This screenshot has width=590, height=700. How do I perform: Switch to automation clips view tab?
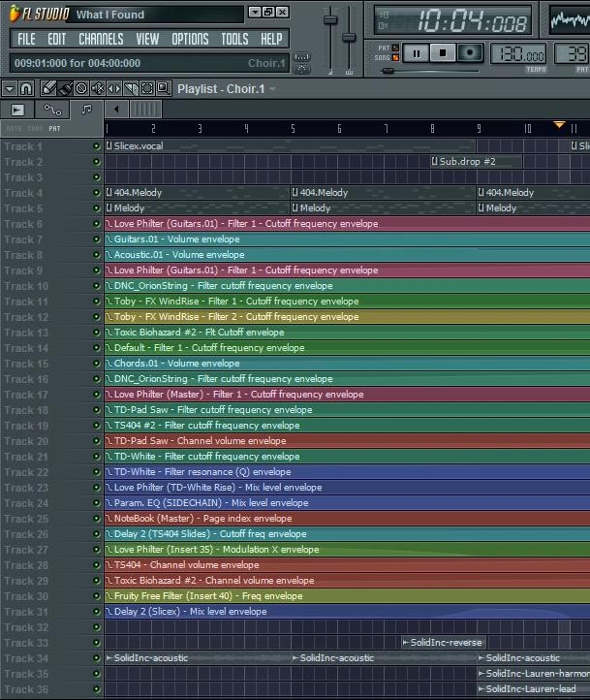pyautogui.click(x=52, y=110)
